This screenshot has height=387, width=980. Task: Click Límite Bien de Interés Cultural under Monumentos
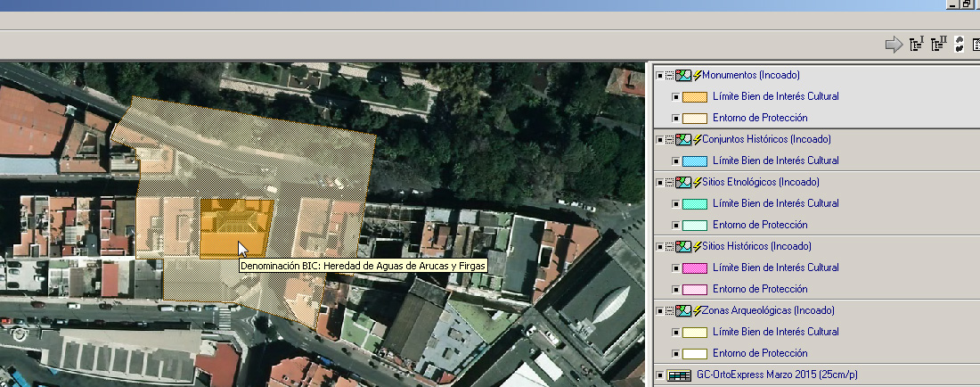(x=776, y=96)
